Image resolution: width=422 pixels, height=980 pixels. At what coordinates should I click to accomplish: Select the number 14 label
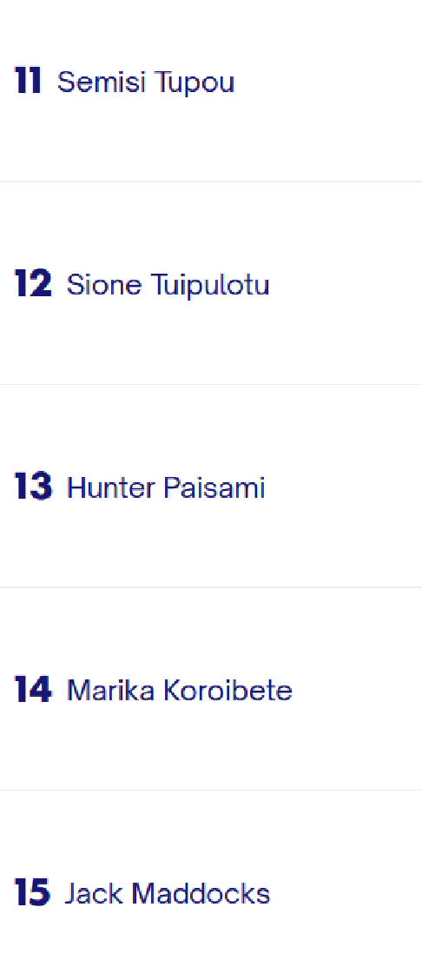(33, 690)
